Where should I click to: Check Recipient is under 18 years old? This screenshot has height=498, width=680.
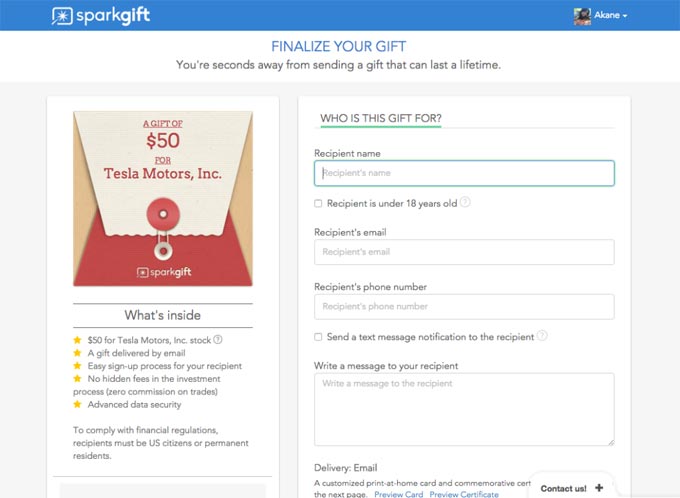[318, 203]
